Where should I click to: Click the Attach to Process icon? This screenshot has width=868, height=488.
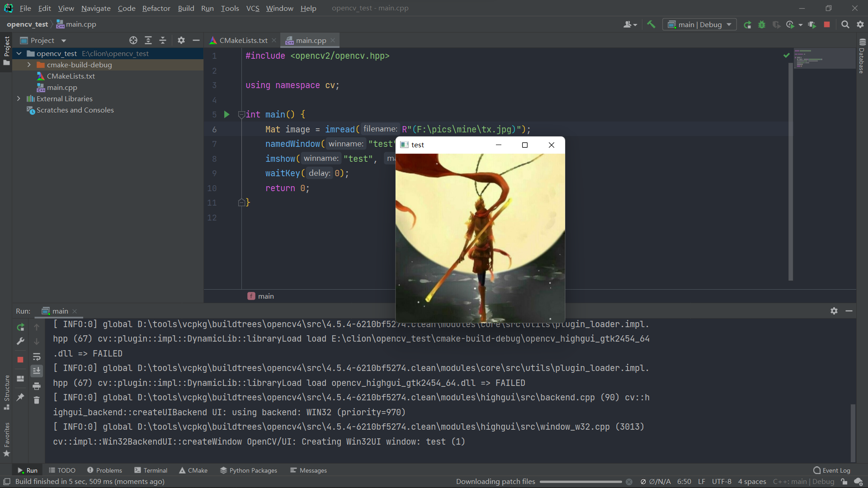(x=812, y=25)
